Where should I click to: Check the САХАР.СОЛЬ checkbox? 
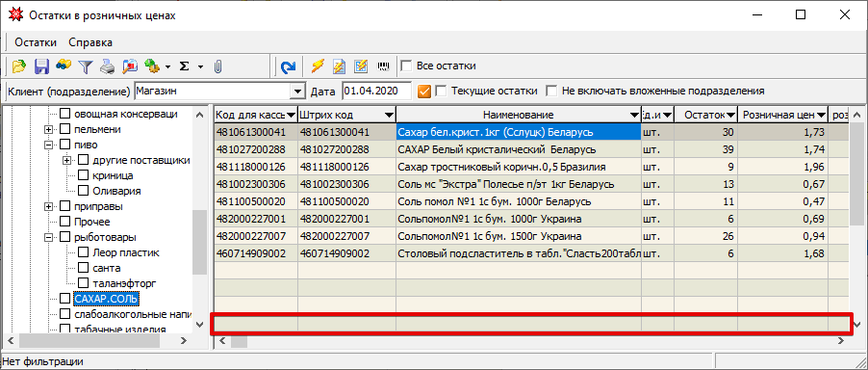pyautogui.click(x=65, y=299)
